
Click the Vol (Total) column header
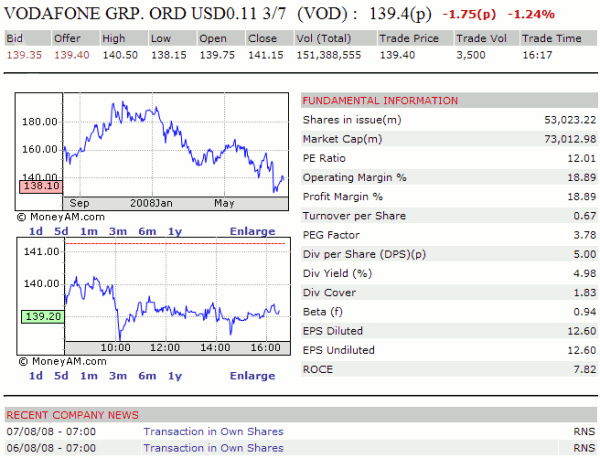coord(335,38)
